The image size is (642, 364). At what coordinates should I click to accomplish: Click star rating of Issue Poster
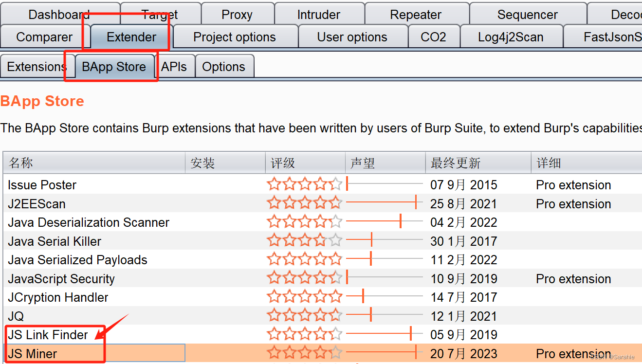pos(305,184)
